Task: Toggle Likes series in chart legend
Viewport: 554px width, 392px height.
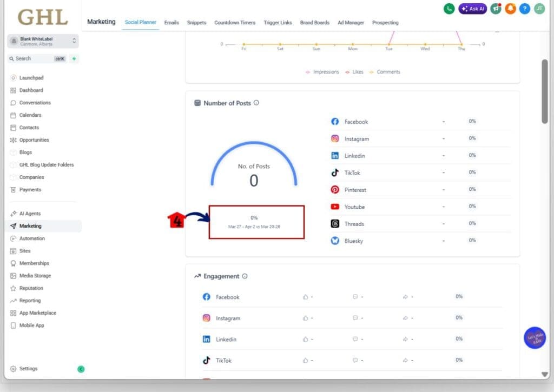Action: coord(354,72)
